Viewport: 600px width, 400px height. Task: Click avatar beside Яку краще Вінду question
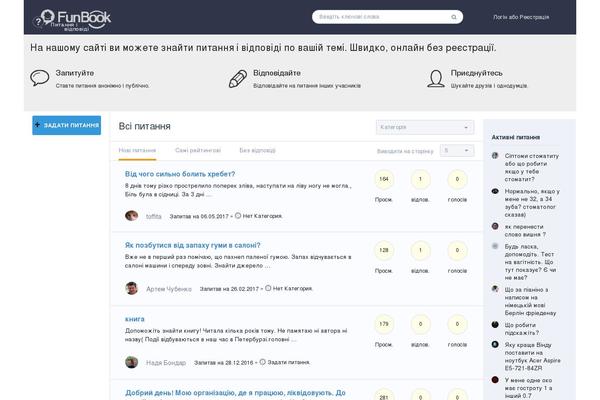[x=495, y=344]
